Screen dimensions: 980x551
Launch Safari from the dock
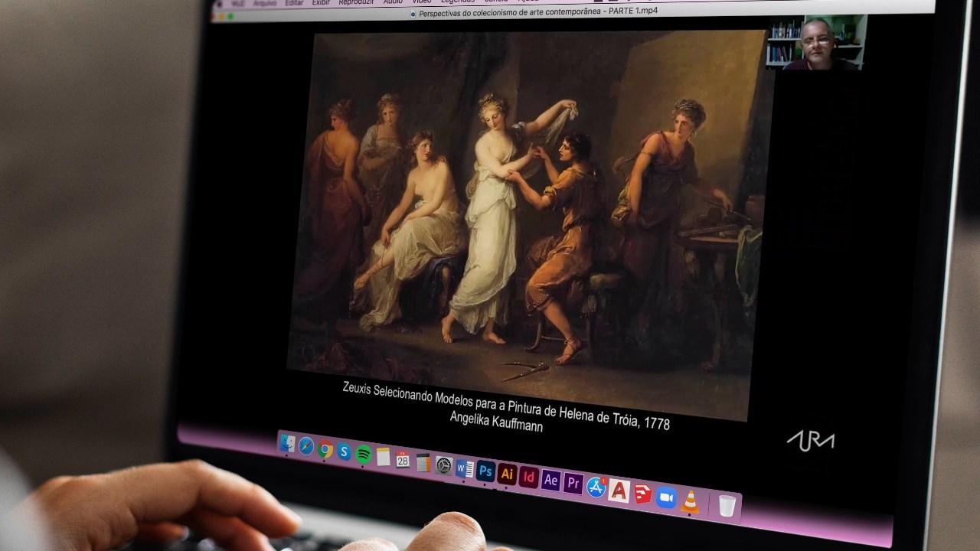click(306, 447)
